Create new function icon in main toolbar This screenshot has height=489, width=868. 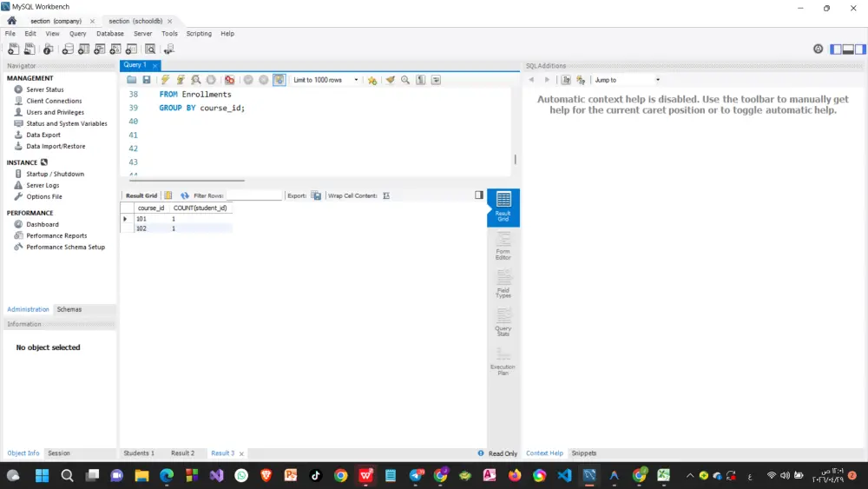[x=131, y=50]
